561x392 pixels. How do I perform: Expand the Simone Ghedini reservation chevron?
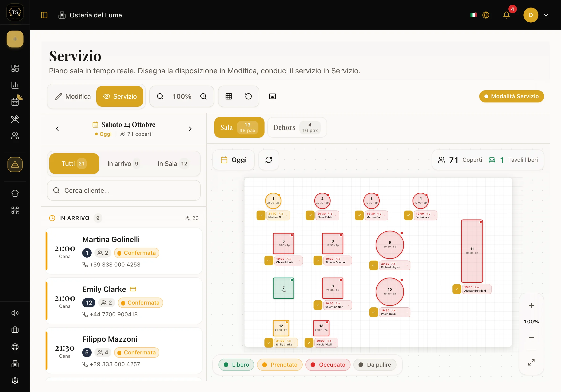[x=348, y=261]
